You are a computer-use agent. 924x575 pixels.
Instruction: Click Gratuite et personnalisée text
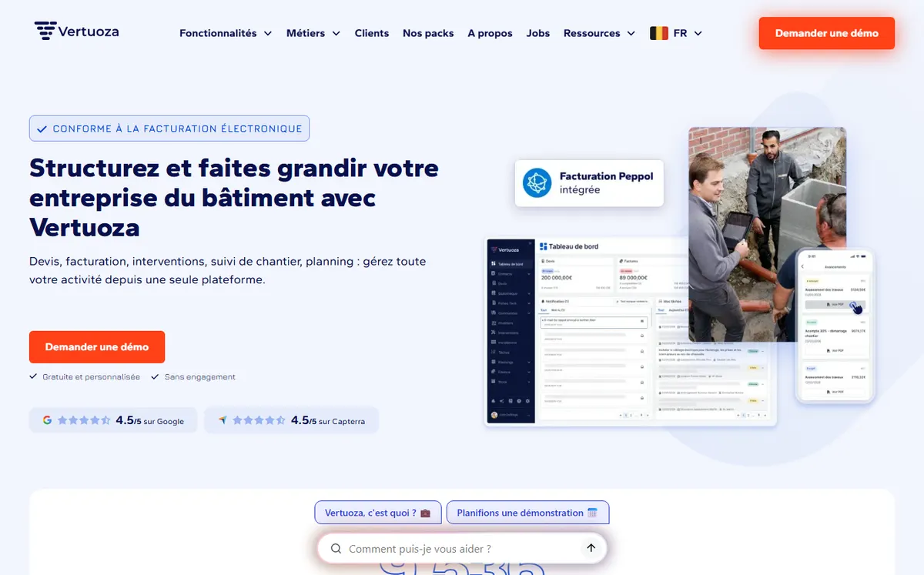[x=92, y=377]
